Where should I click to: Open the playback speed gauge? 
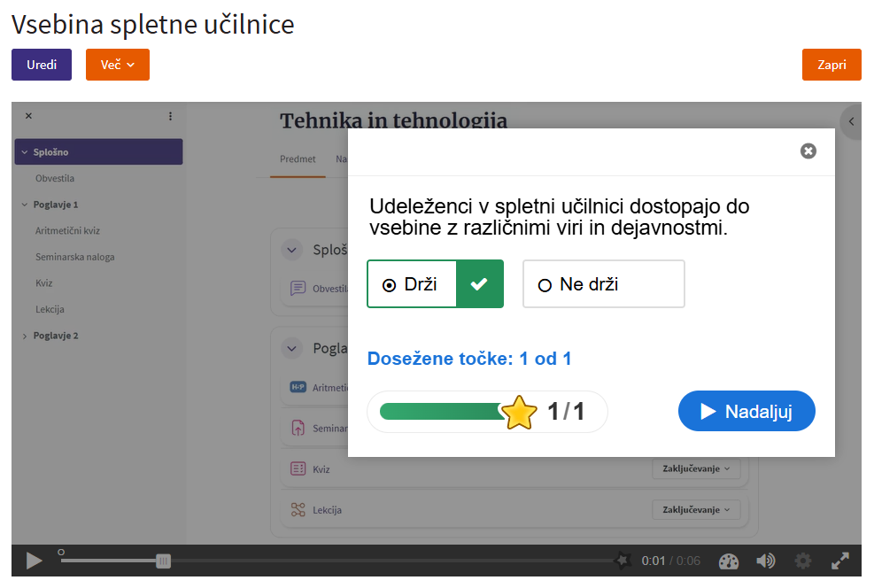click(x=729, y=561)
